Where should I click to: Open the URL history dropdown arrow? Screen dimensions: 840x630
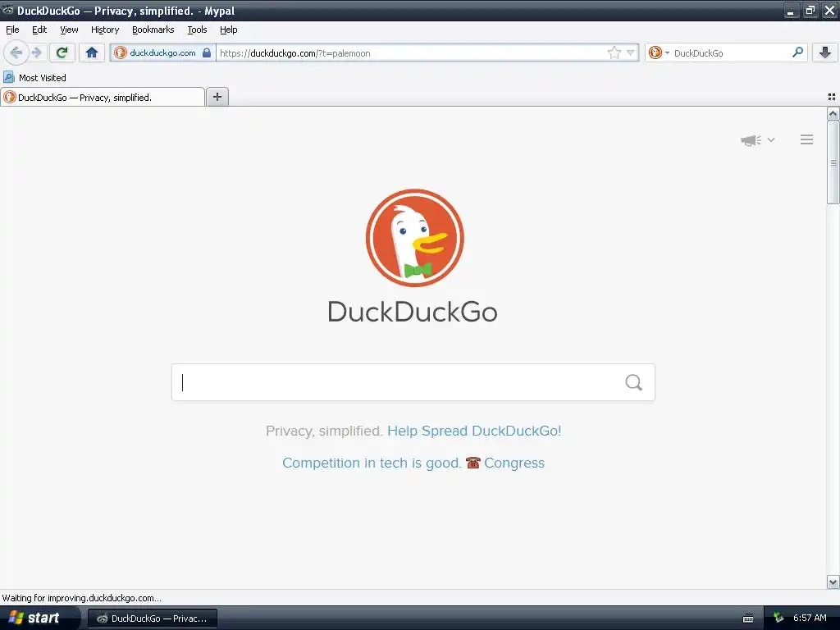(x=631, y=52)
